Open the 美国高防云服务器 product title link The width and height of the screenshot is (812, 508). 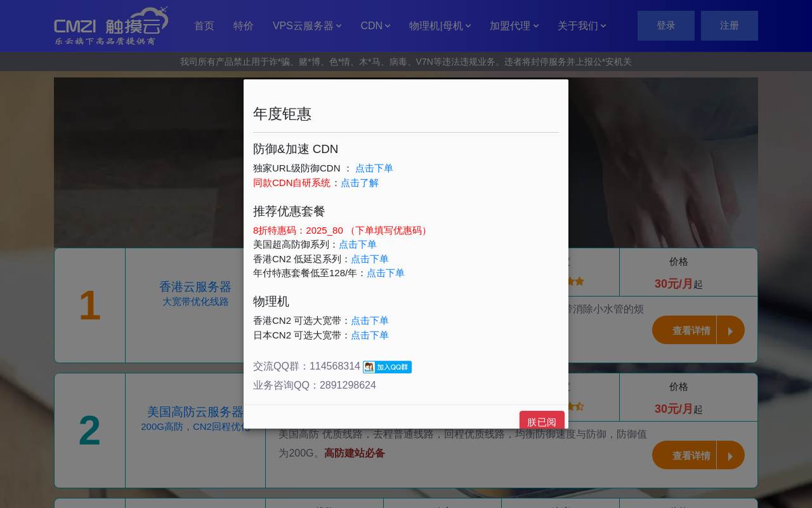(195, 411)
